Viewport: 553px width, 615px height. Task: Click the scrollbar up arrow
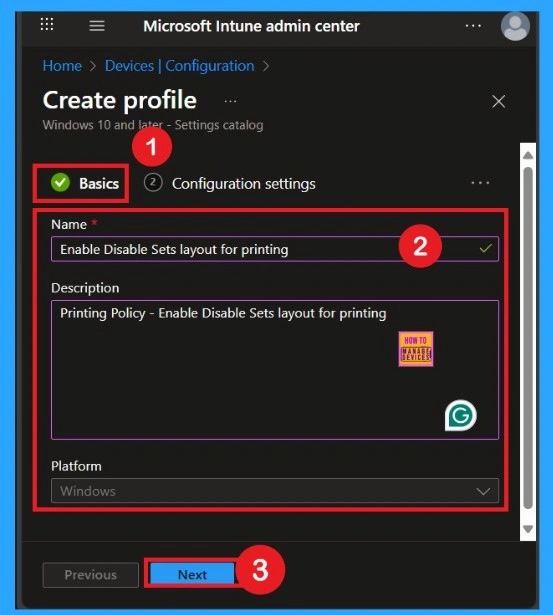click(528, 155)
